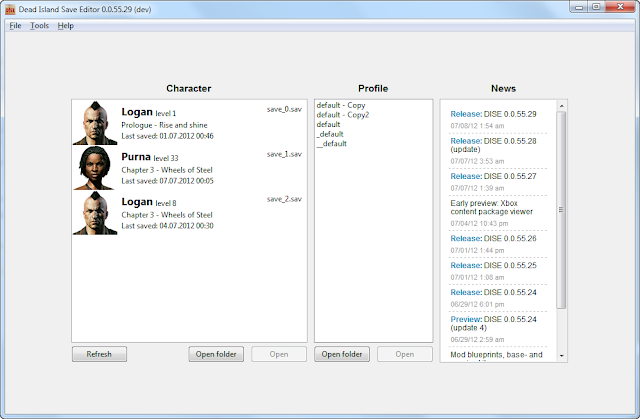The image size is (640, 419).
Task: Open the Help menu
Action: 66,25
